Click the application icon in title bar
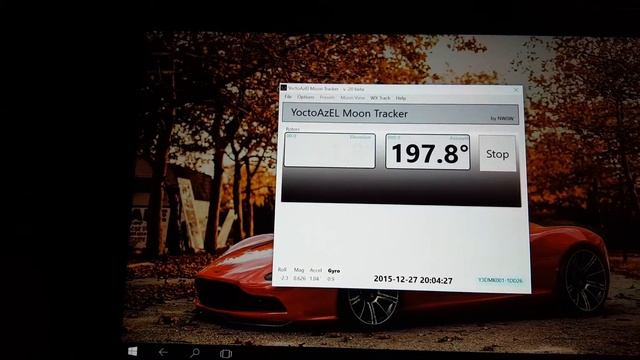The width and height of the screenshot is (640, 360). tap(284, 88)
